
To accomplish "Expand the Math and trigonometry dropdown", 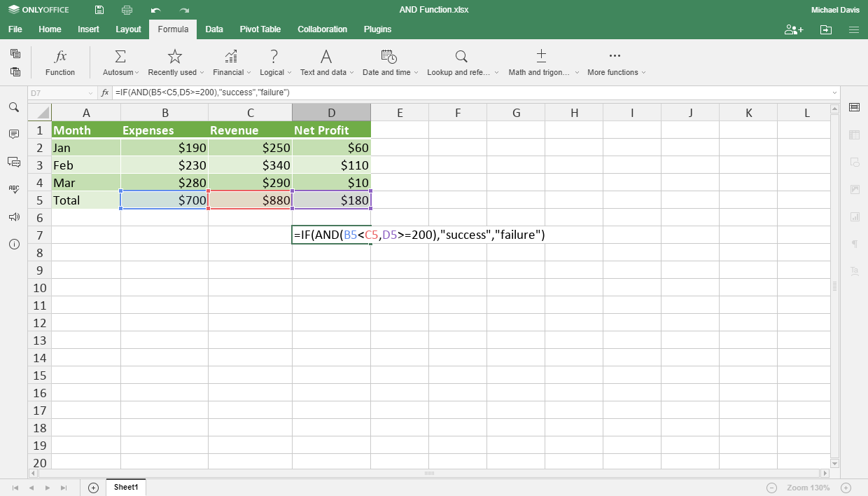I will (577, 73).
